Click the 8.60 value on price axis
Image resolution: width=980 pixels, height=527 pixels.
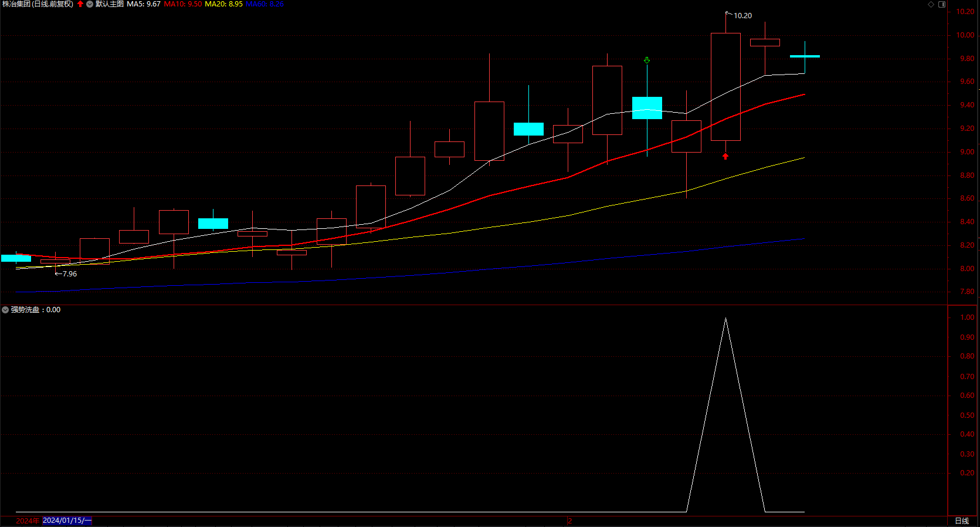(967, 198)
